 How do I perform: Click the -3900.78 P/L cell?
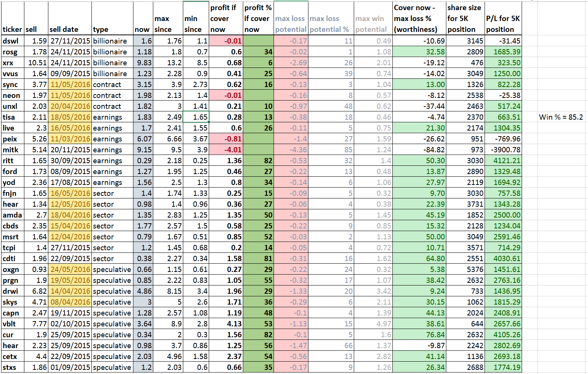click(x=503, y=150)
